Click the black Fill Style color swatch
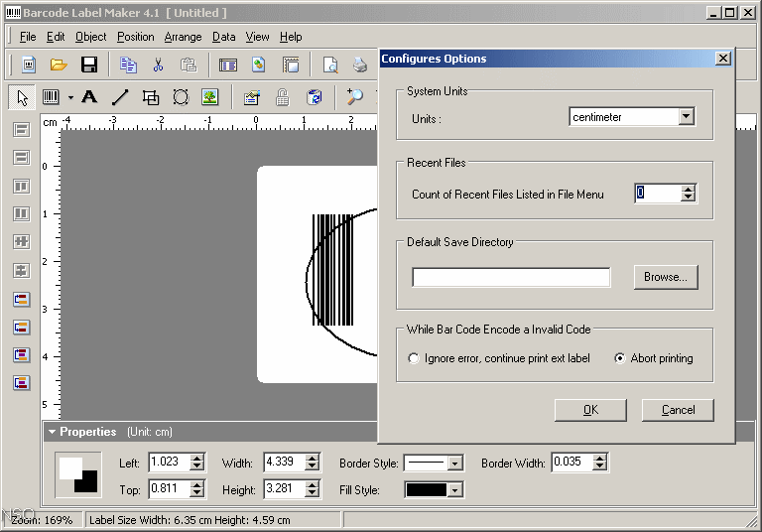 coord(427,490)
